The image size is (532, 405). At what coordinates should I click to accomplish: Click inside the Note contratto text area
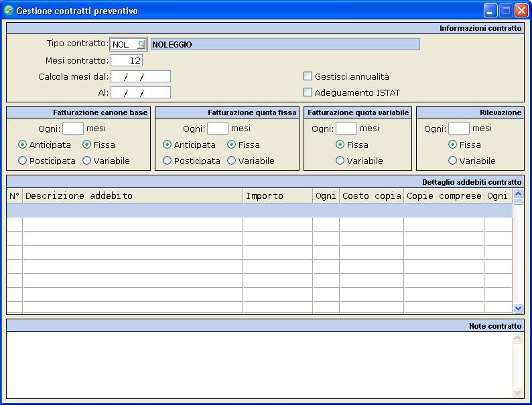point(259,365)
